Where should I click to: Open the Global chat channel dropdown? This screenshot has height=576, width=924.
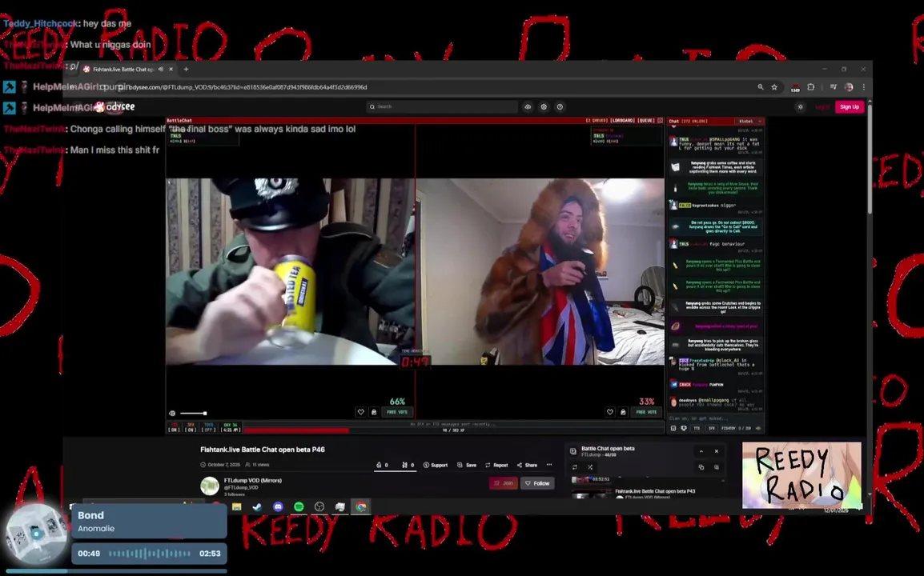click(x=749, y=122)
